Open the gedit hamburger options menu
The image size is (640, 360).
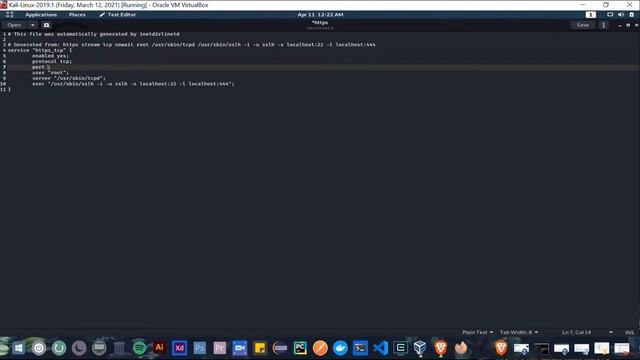pos(604,25)
